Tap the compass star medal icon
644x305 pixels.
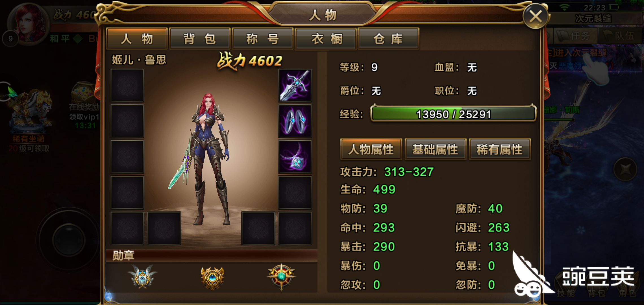point(281,277)
